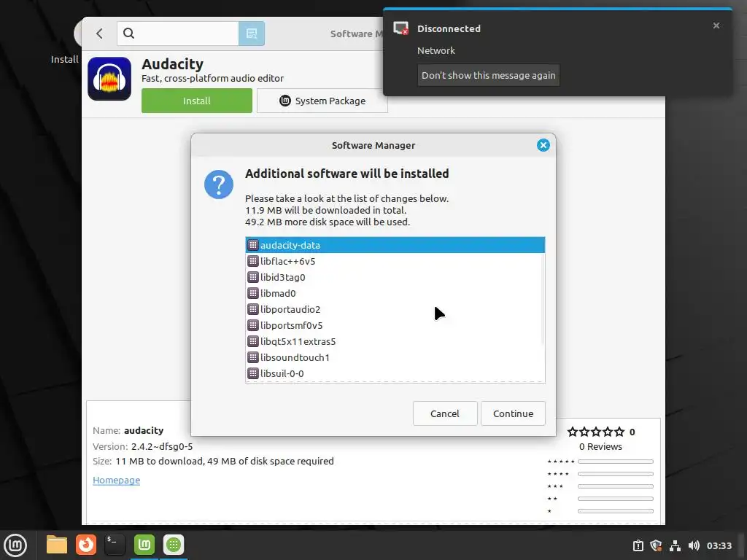Click the question mark dialog icon
The image size is (747, 560).
tap(219, 184)
